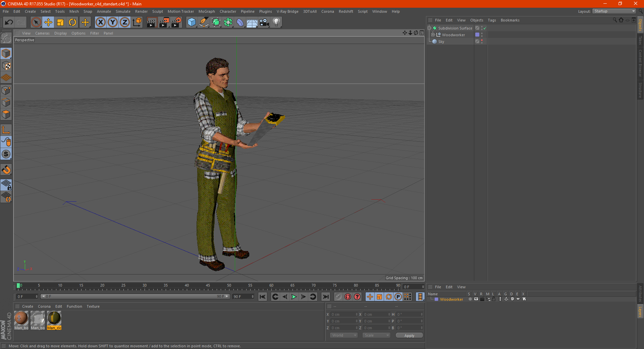The height and width of the screenshot is (349, 644).
Task: Toggle Autokeying
Action: pos(348,297)
